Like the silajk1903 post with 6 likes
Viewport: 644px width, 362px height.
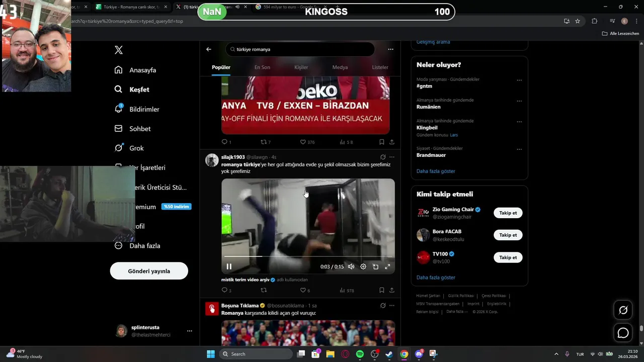pos(305,290)
